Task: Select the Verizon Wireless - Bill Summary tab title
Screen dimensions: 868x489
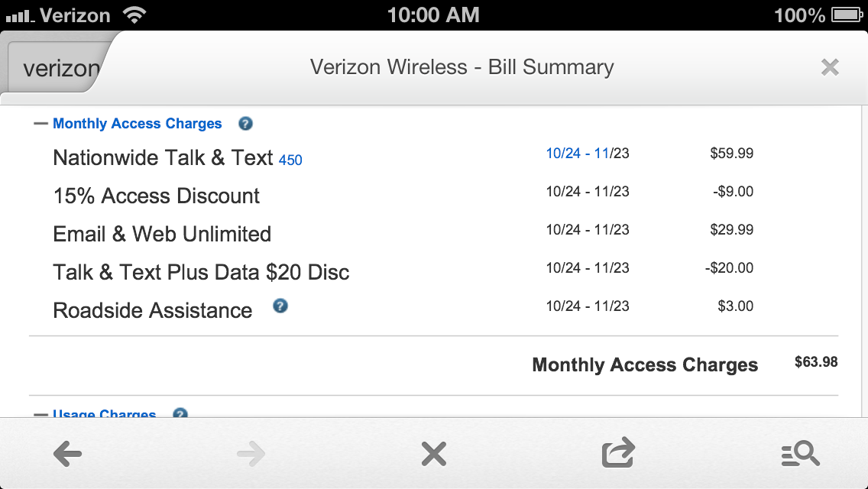Action: tap(462, 67)
